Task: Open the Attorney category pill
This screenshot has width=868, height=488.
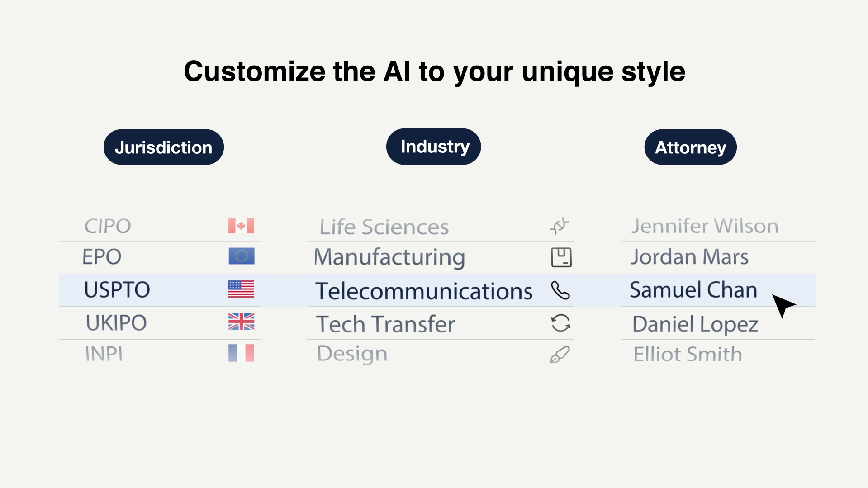Action: click(x=690, y=147)
